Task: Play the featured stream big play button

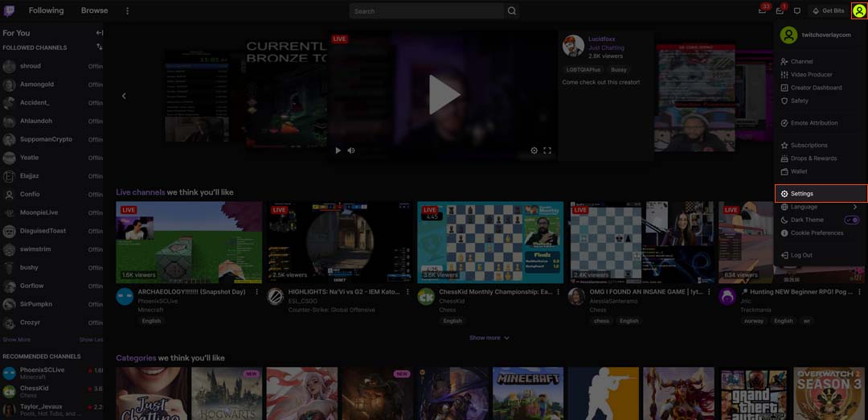Action: click(x=444, y=95)
